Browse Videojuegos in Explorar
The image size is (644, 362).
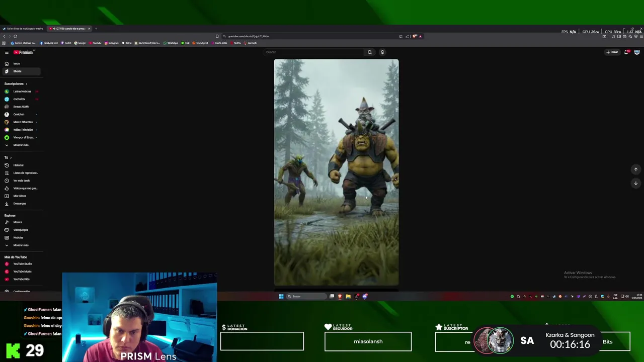point(21,230)
